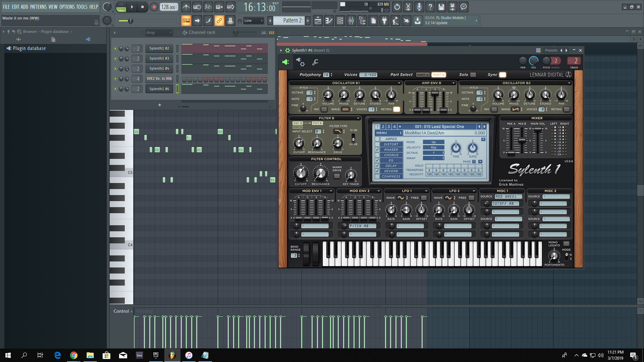
Task: Open the plugin picker plug icon
Action: tap(384, 21)
